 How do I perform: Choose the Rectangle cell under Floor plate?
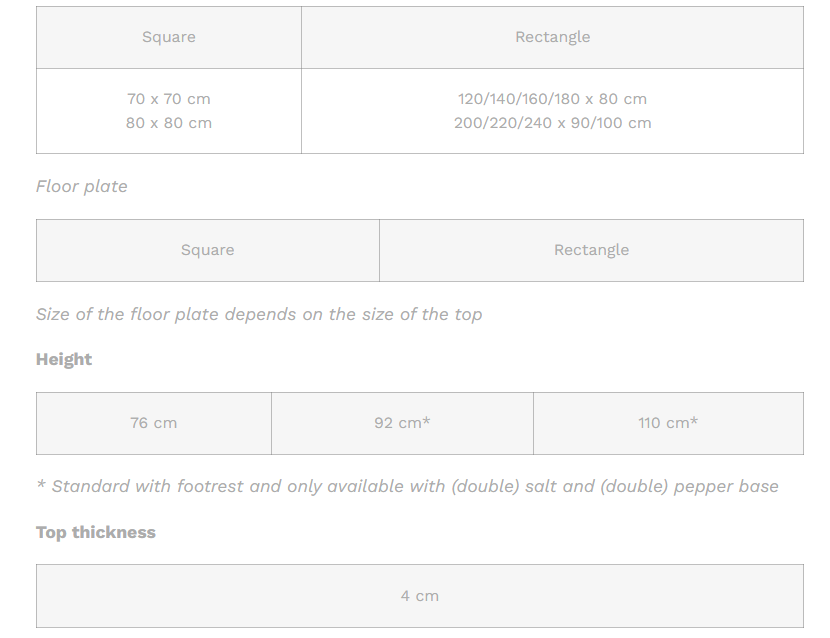pos(591,250)
